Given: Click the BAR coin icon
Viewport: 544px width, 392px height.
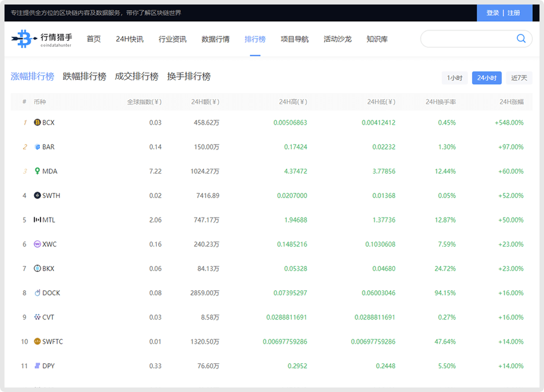Looking at the screenshot, I should pos(37,147).
